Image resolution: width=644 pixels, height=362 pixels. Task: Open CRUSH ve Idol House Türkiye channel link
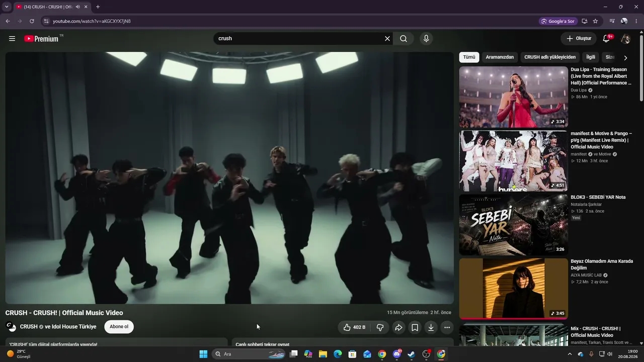(58, 327)
